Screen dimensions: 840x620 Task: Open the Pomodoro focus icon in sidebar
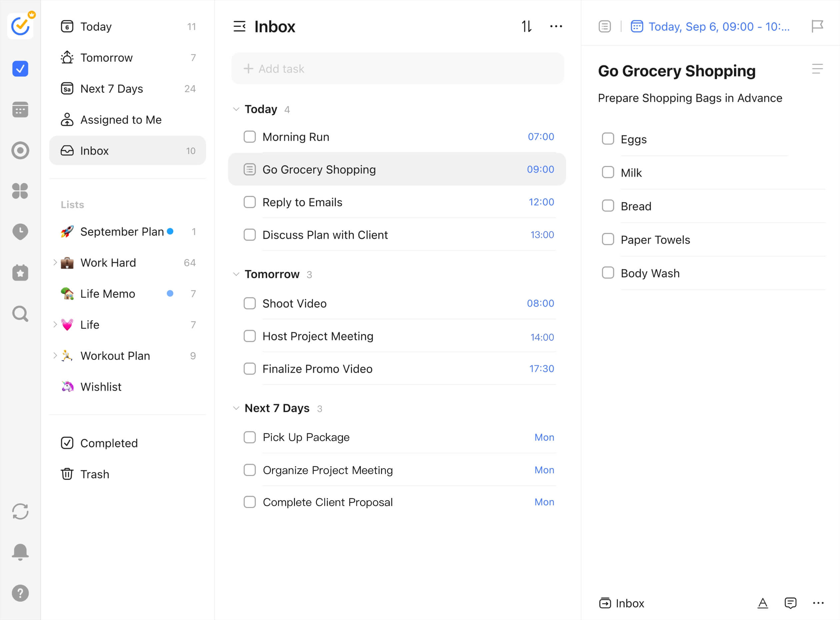click(20, 150)
